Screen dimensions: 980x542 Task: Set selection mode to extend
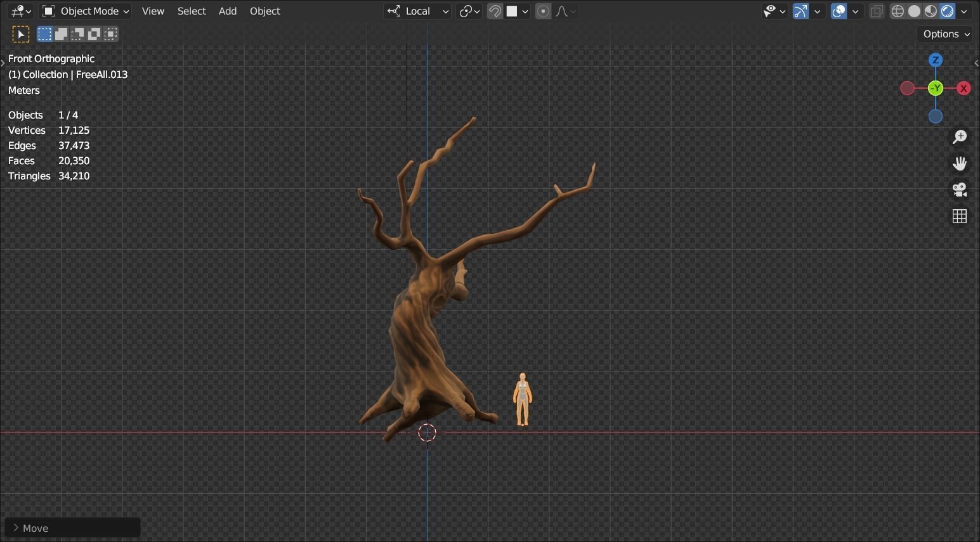(61, 34)
